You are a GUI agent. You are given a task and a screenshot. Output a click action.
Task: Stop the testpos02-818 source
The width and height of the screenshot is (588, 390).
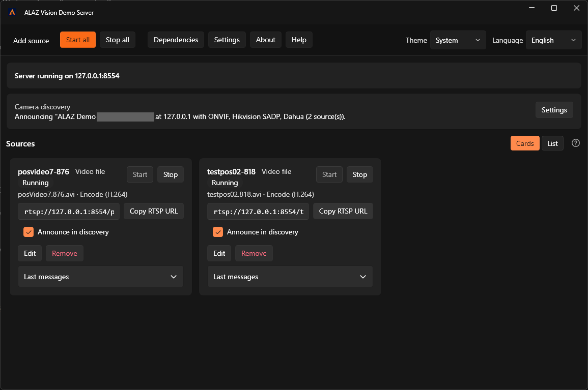point(359,174)
